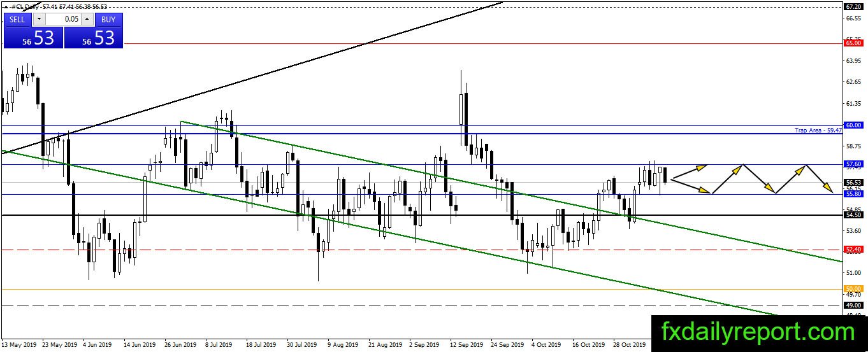Select the 63.95 axis price label
The image size is (868, 352).
pyautogui.click(x=854, y=61)
